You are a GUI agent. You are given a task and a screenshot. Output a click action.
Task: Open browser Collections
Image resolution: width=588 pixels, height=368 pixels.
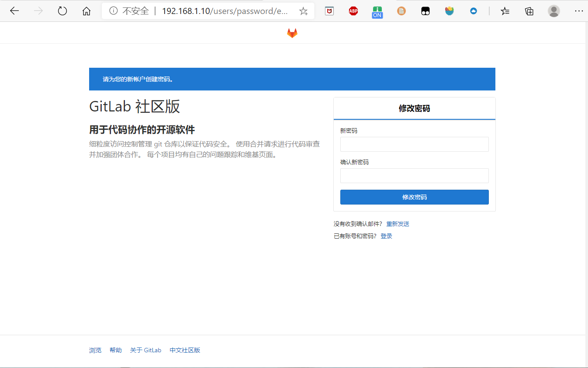pyautogui.click(x=529, y=11)
